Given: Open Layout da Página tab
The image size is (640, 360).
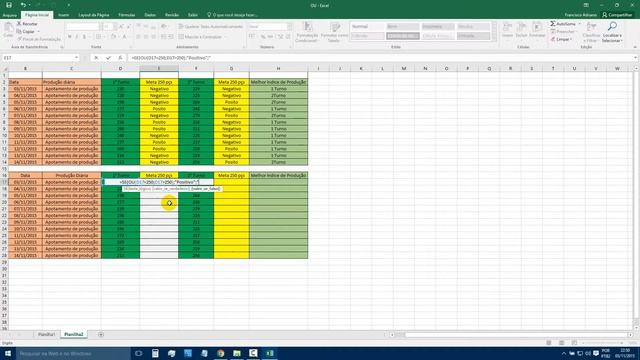Looking at the screenshot, I should click(x=93, y=15).
